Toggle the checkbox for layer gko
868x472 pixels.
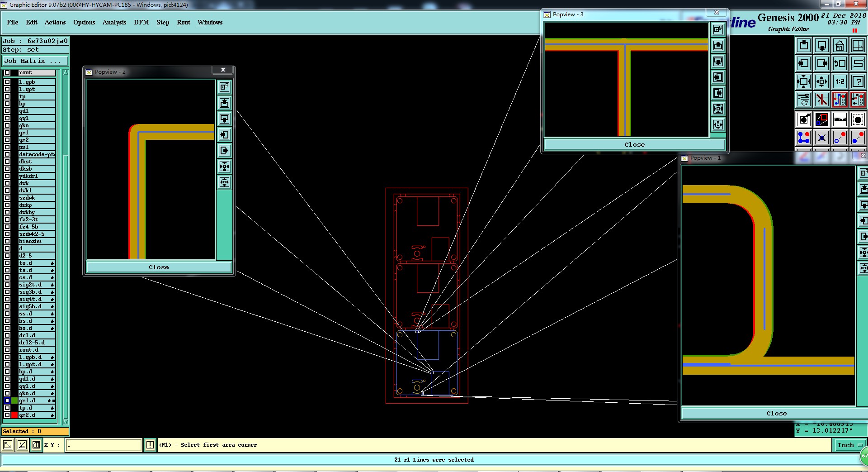click(7, 125)
